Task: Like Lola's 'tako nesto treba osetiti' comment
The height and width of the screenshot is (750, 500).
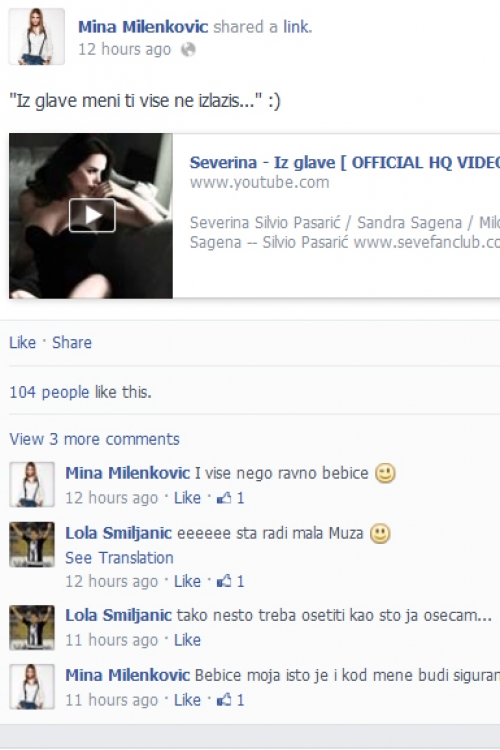Action: (x=187, y=640)
